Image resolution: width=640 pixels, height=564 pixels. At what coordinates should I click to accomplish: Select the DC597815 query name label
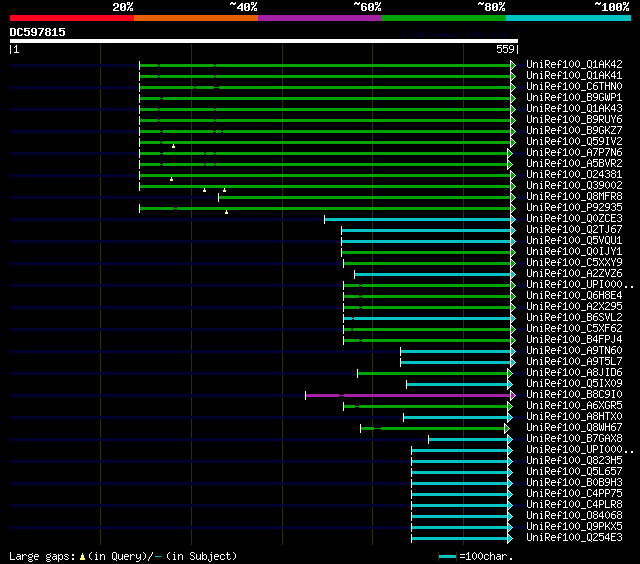38,32
